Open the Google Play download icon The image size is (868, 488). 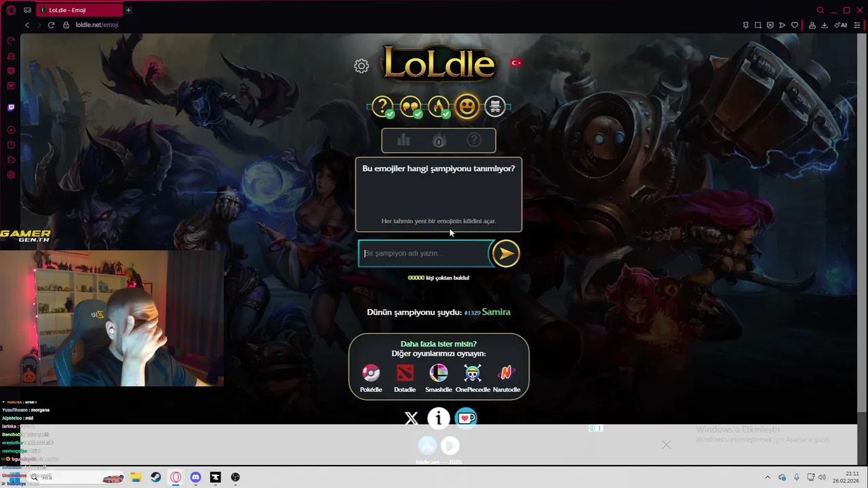pos(450,445)
